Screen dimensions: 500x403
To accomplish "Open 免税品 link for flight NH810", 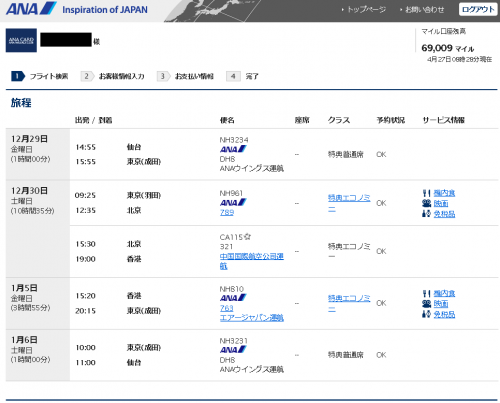I will (444, 314).
